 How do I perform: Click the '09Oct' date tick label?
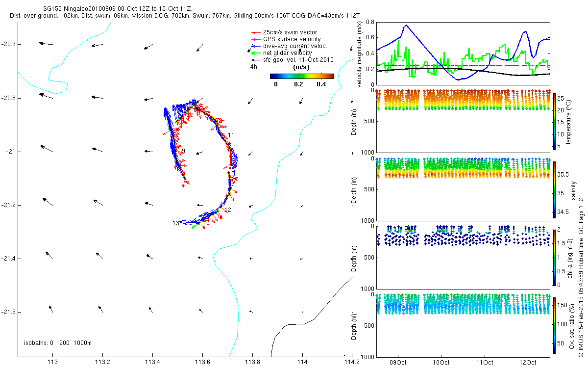(398, 363)
